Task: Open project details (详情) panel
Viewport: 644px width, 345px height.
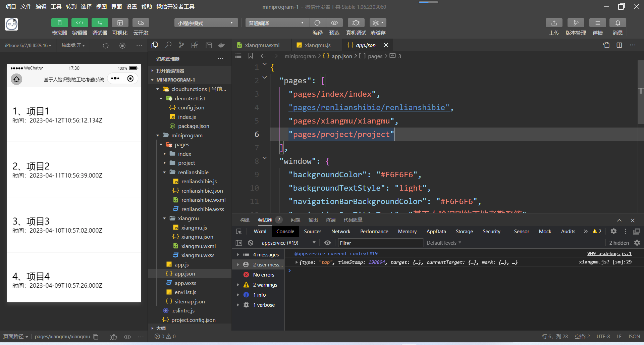Action: [x=597, y=23]
